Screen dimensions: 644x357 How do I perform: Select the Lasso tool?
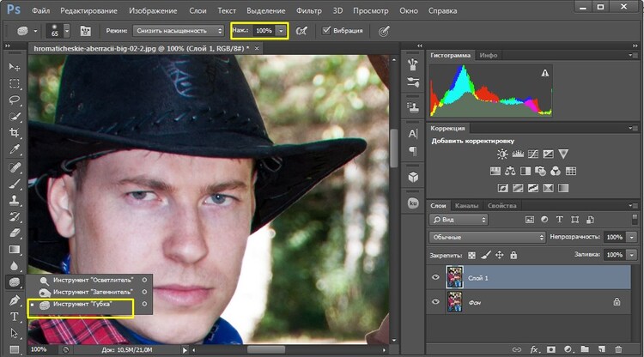coord(15,100)
